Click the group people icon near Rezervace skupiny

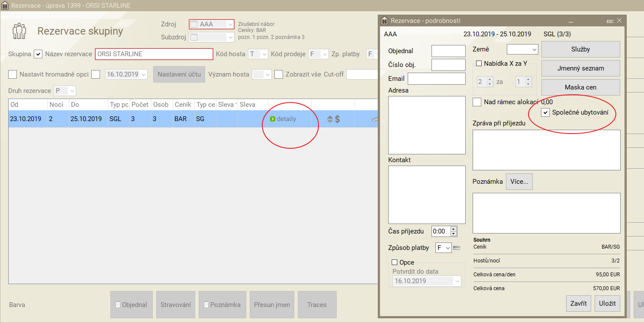19,31
